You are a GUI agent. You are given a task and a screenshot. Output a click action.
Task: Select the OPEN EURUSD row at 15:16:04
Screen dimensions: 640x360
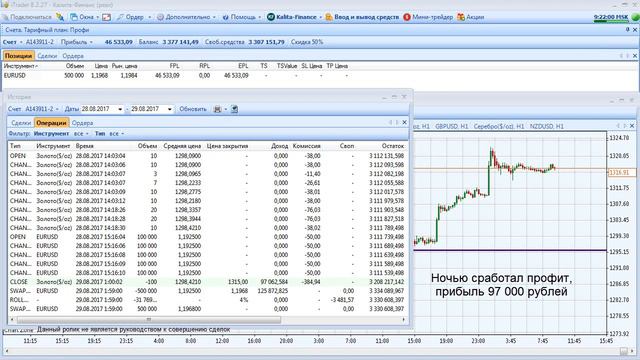[x=207, y=237]
